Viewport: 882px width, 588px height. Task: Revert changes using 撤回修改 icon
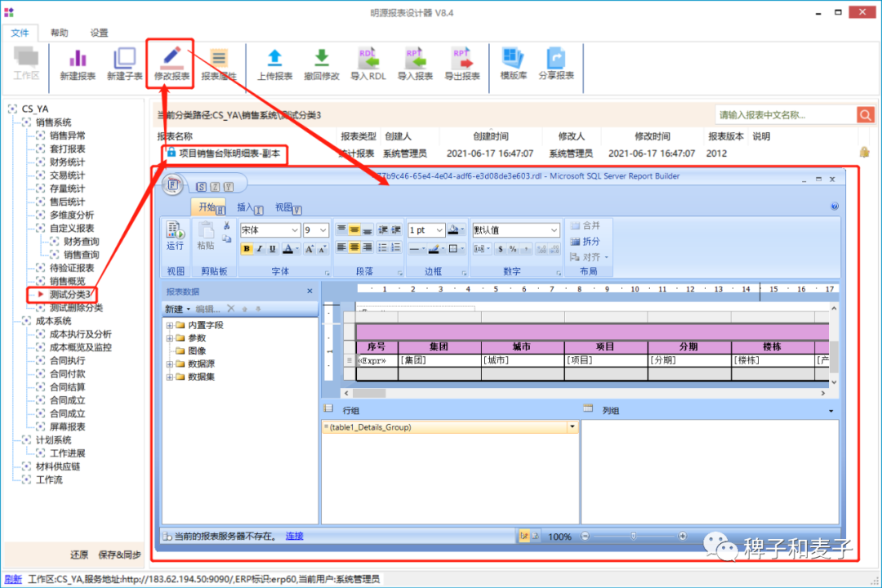click(321, 65)
